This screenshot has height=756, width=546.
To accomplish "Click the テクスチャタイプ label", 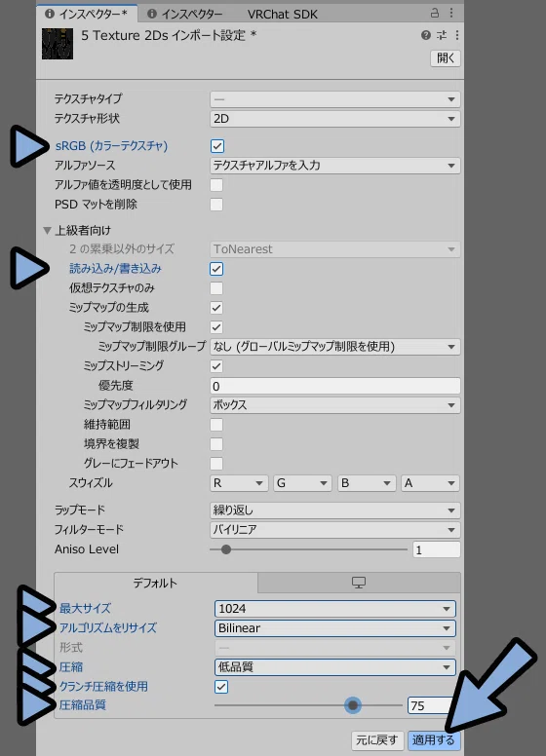I will point(89,98).
